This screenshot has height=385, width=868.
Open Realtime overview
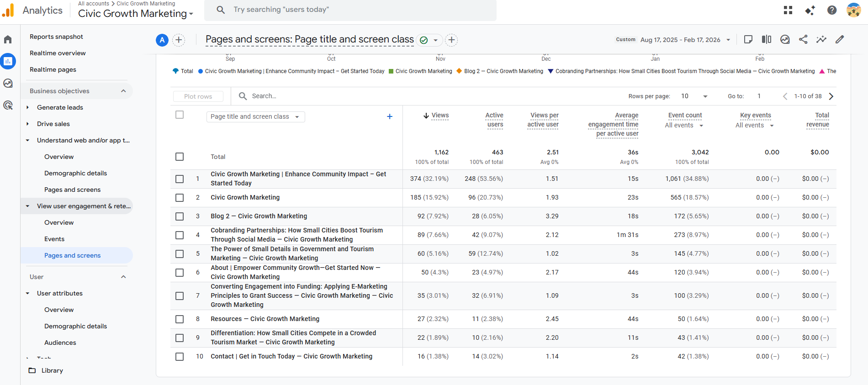click(58, 53)
